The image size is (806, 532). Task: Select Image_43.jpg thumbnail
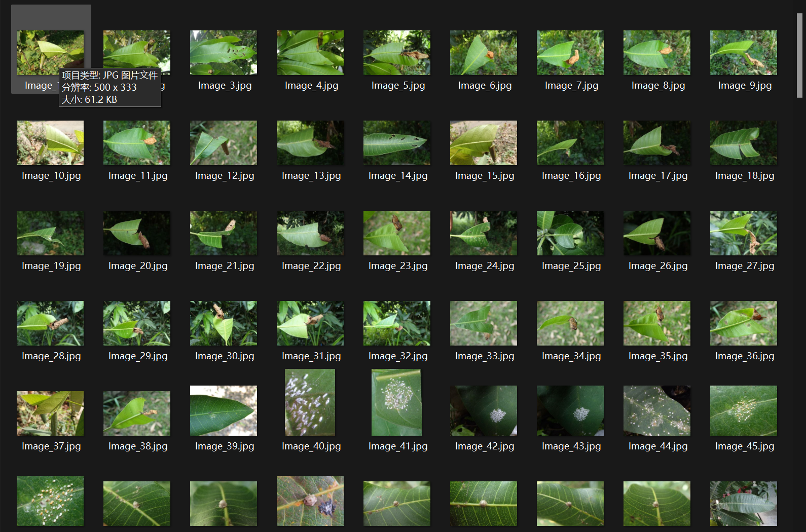570,410
